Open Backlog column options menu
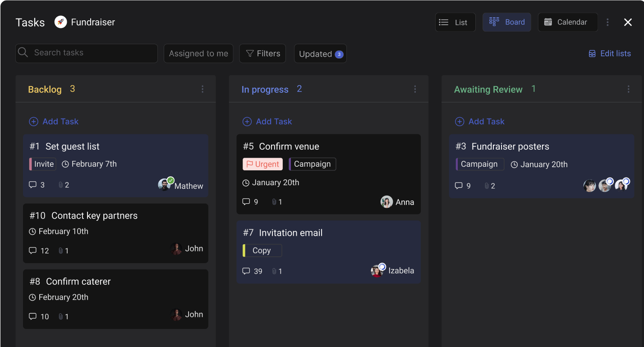 click(x=202, y=89)
